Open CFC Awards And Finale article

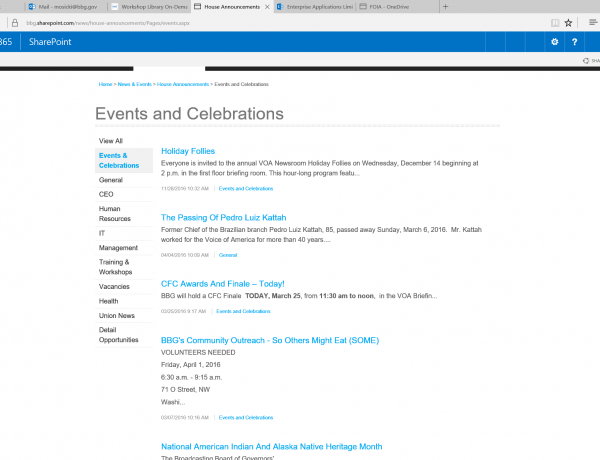223,284
